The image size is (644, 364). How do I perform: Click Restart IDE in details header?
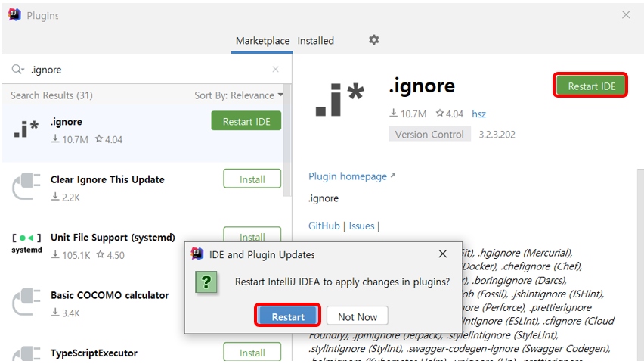[591, 86]
